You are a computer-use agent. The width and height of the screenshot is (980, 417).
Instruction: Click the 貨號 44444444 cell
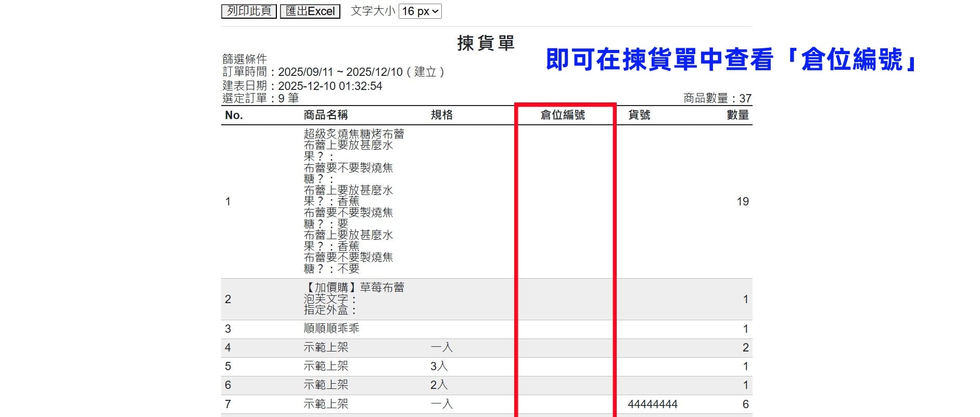point(653,404)
